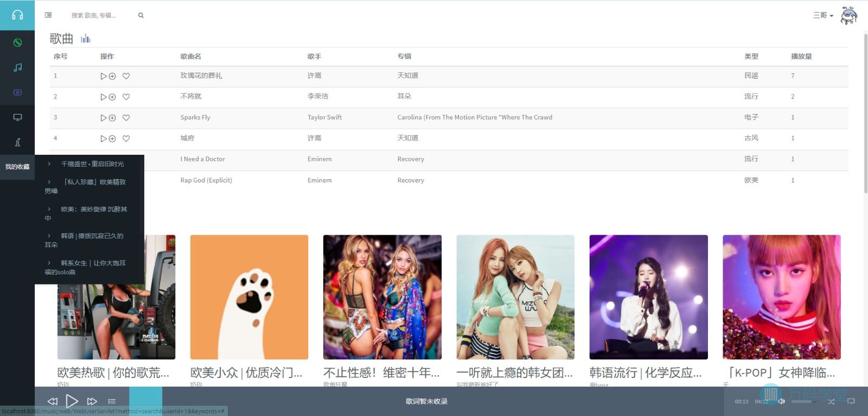This screenshot has height=416, width=868.
Task: Open favorite playlist 欧美：美妙旋律 沉醉其中
Action: pos(86,213)
